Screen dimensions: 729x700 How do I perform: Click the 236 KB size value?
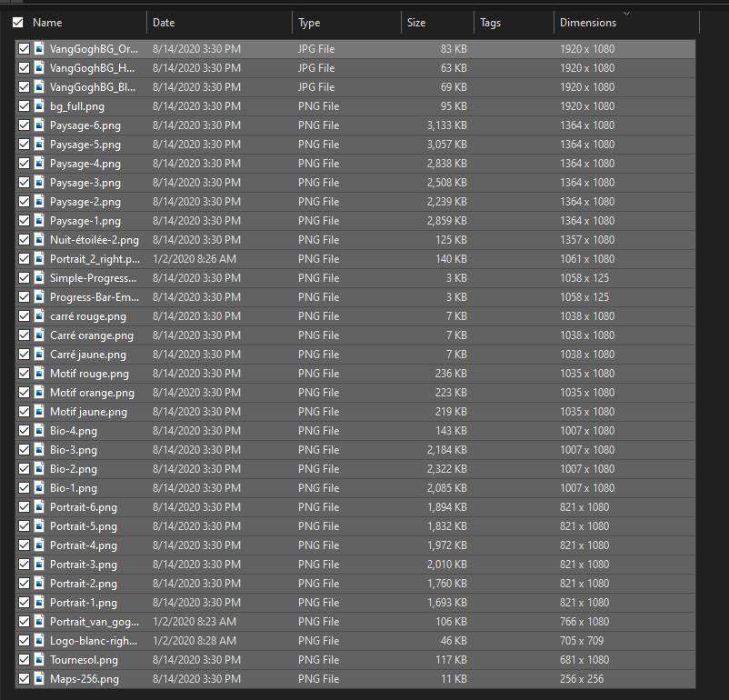[451, 374]
